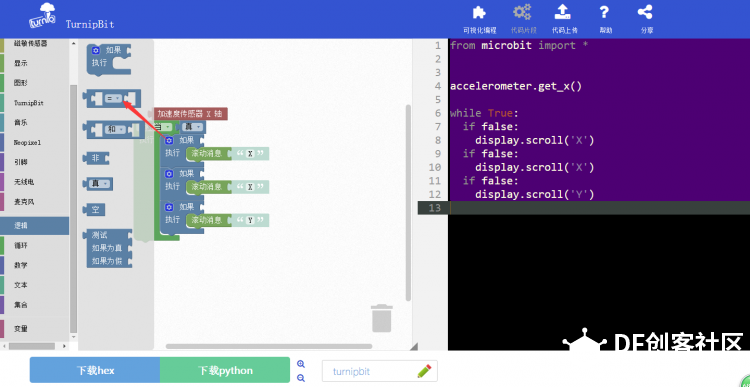This screenshot has height=387, width=750.
Task: Click code line 'accelerometer.get_x()'
Action: coord(516,86)
